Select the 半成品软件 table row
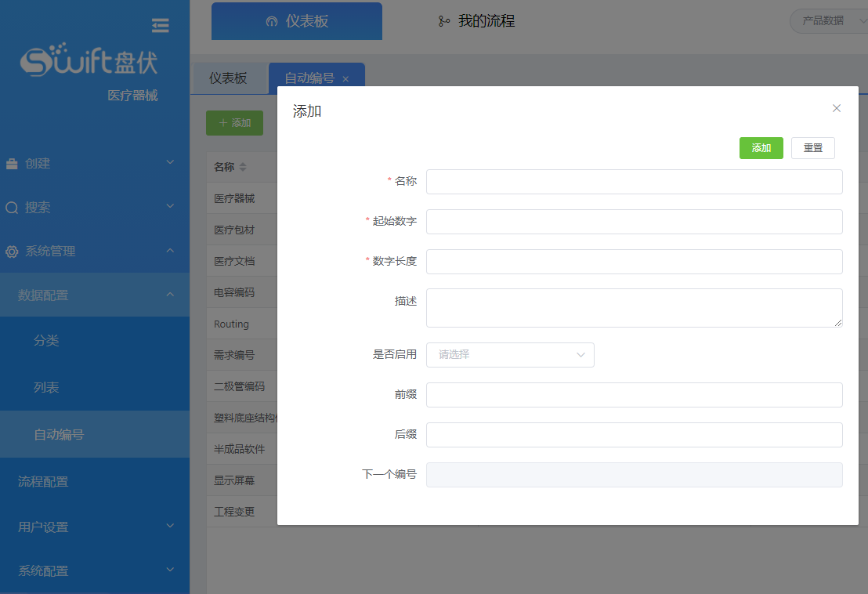The image size is (868, 594). point(242,449)
